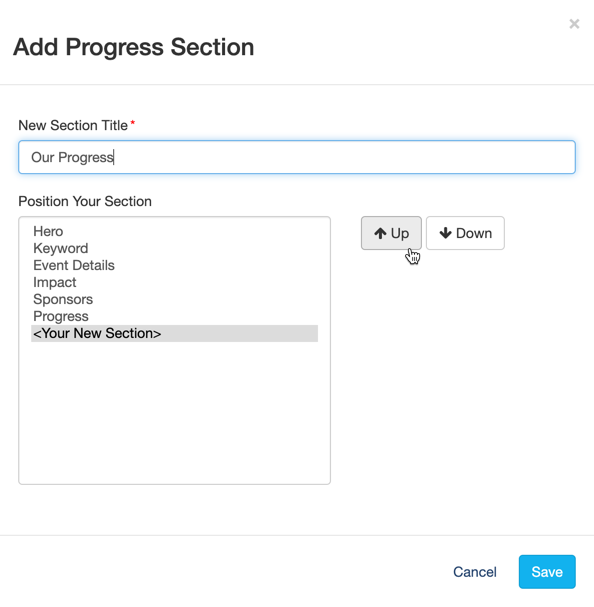Select Keyword in the position list

[x=174, y=248]
